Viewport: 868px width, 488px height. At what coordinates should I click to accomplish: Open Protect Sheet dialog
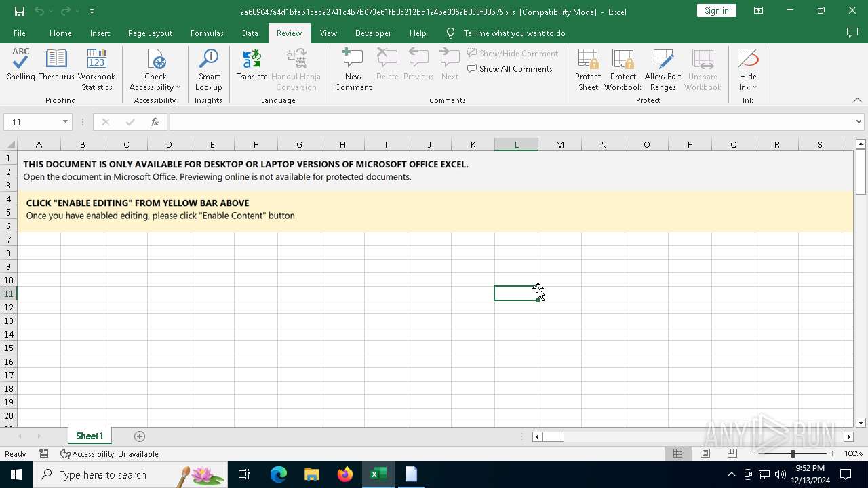(588, 70)
